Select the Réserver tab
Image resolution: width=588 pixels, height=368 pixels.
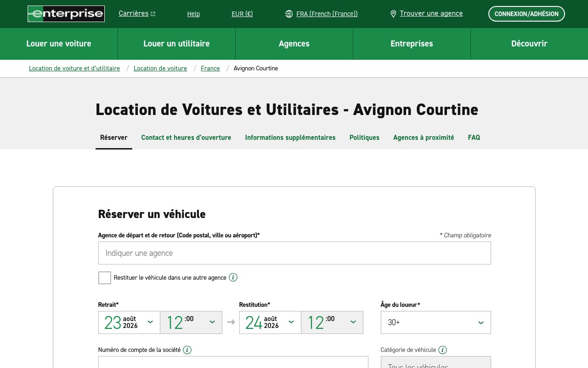pyautogui.click(x=114, y=138)
